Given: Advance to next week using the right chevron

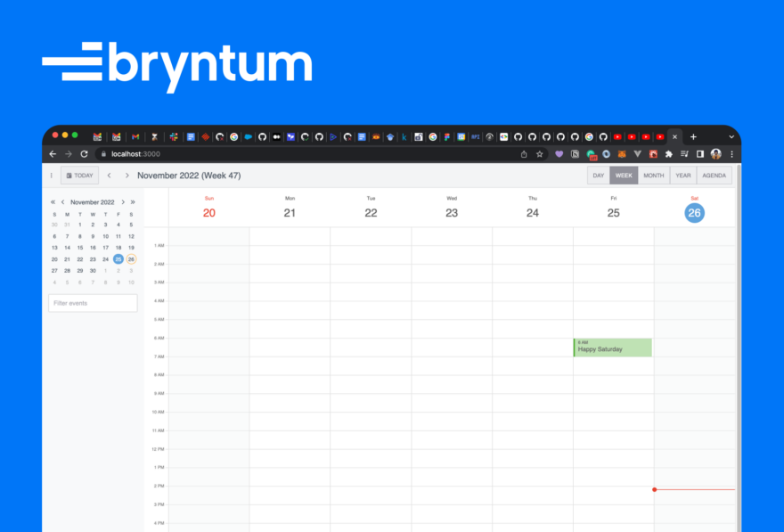Looking at the screenshot, I should coord(126,175).
